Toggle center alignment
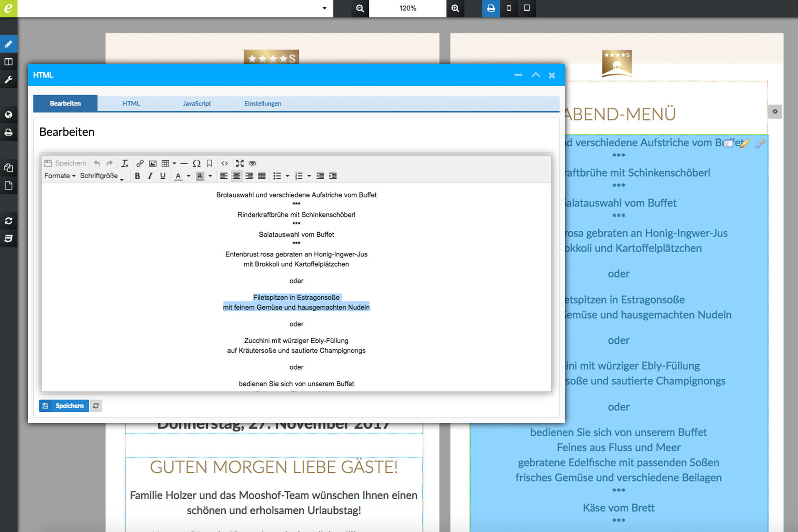The image size is (798, 532). (236, 176)
